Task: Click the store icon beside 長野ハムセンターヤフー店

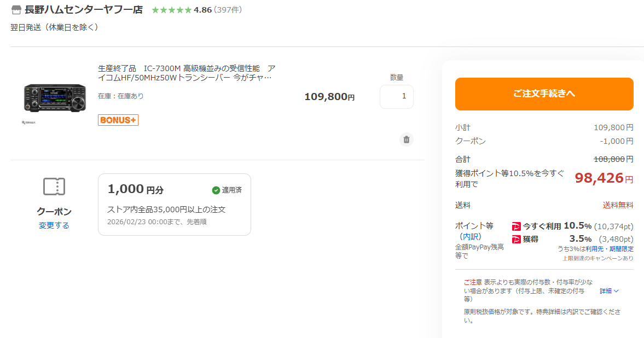Action: click(16, 10)
